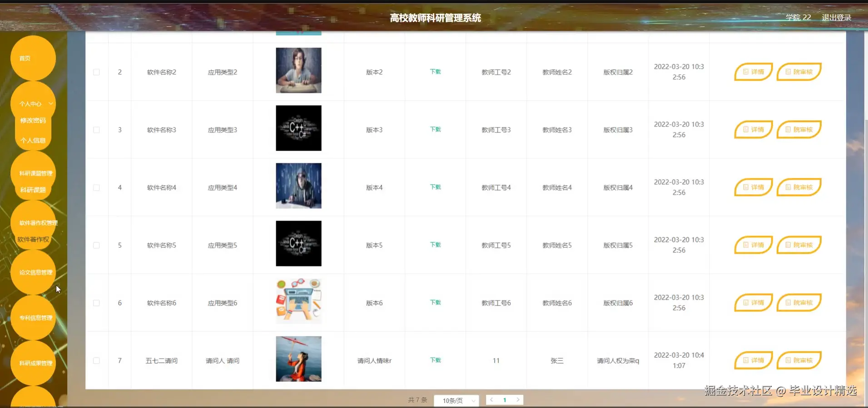Open 修改密码 in the sidebar
The height and width of the screenshot is (408, 868).
[x=33, y=120]
